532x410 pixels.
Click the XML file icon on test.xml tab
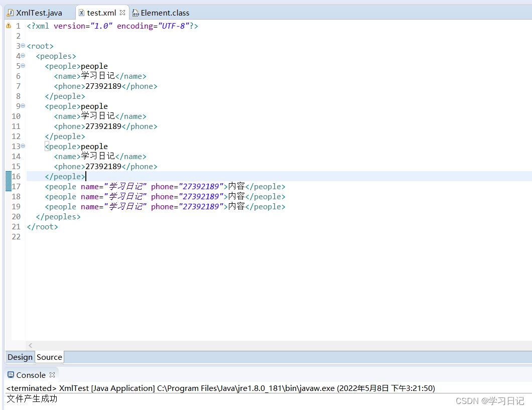[81, 13]
